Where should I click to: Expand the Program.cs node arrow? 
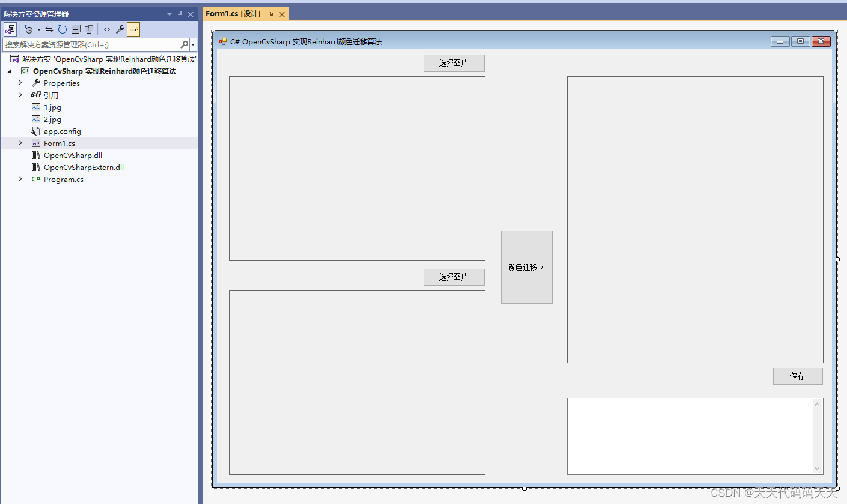(20, 179)
